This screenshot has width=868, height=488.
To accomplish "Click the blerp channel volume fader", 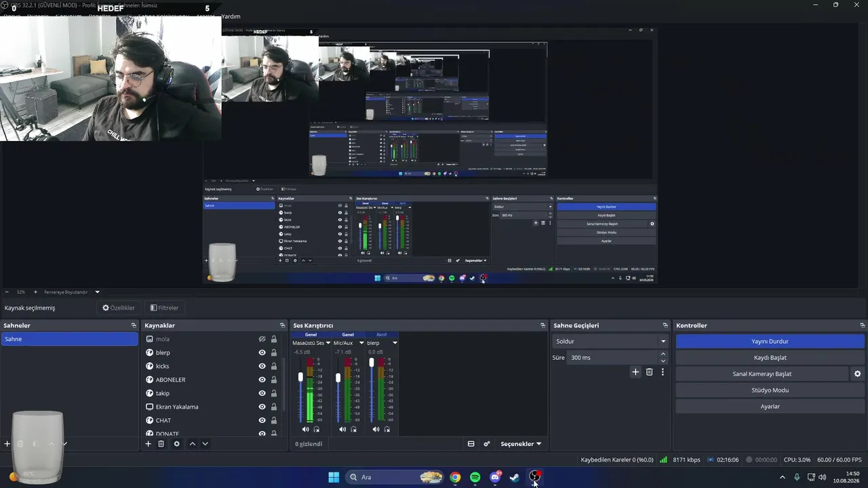I will (x=372, y=363).
